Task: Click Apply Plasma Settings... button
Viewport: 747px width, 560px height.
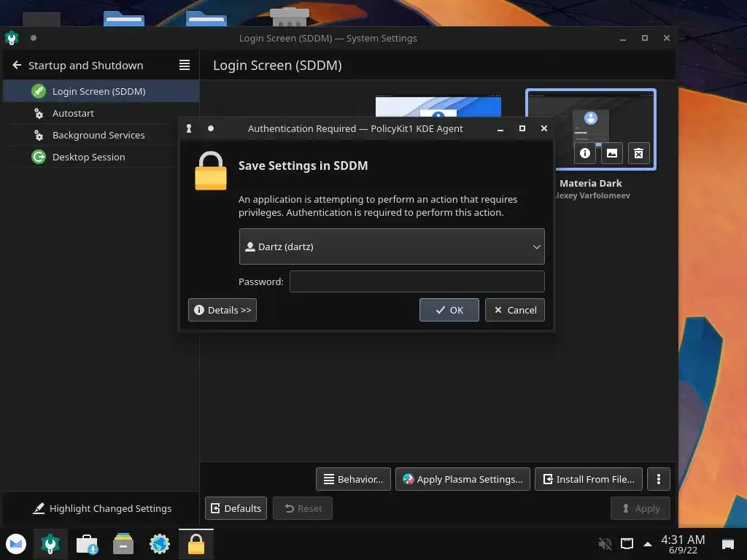Action: (x=462, y=479)
